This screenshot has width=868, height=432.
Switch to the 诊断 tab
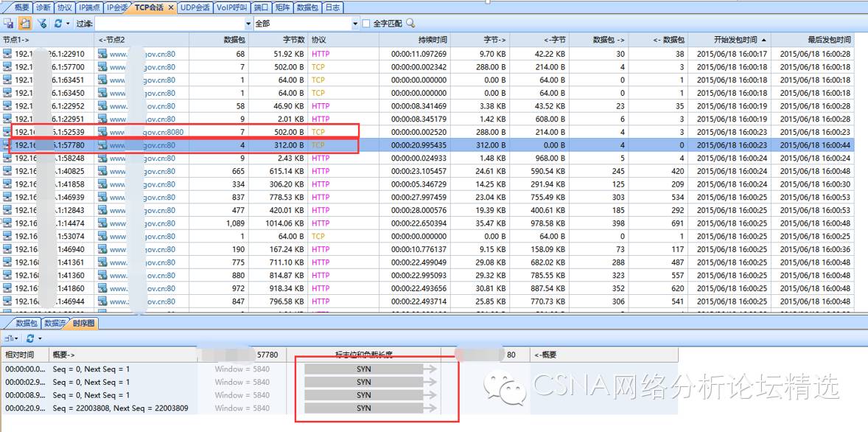43,8
